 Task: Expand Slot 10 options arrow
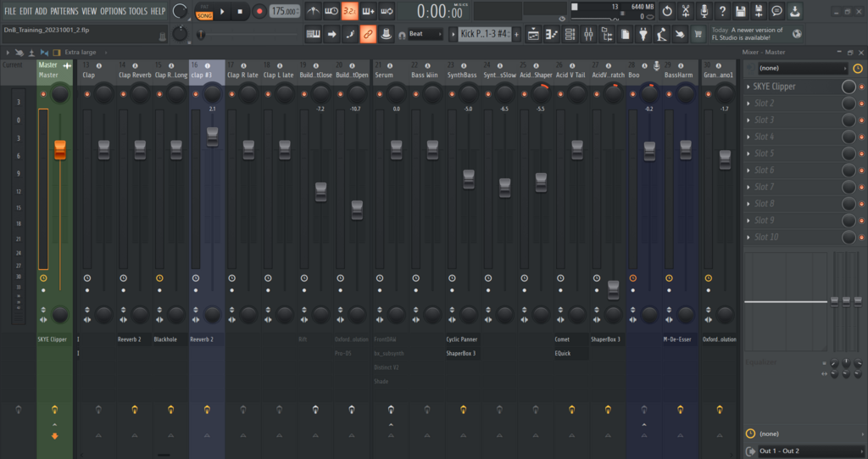tap(748, 237)
